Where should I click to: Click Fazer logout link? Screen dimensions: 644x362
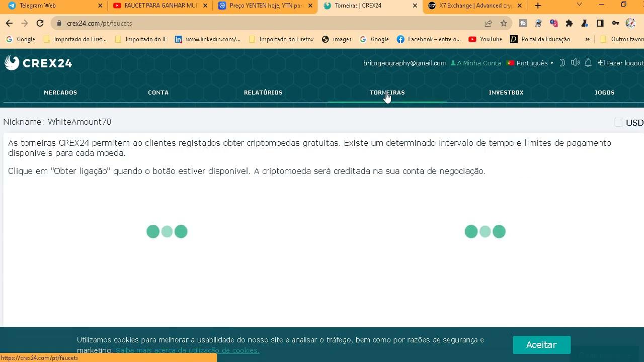[x=620, y=63]
